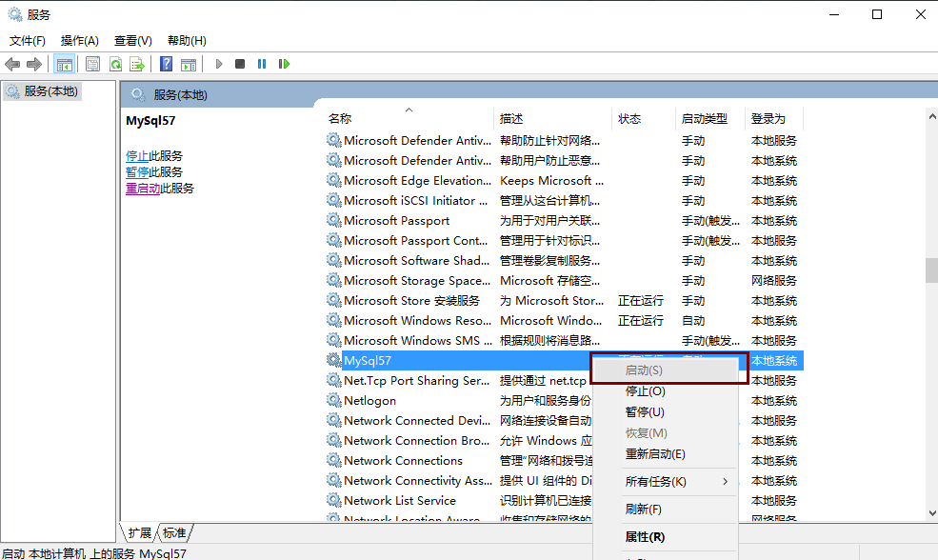Image resolution: width=938 pixels, height=560 pixels.
Task: Click the gear icon beside Network Connections
Action: click(334, 459)
